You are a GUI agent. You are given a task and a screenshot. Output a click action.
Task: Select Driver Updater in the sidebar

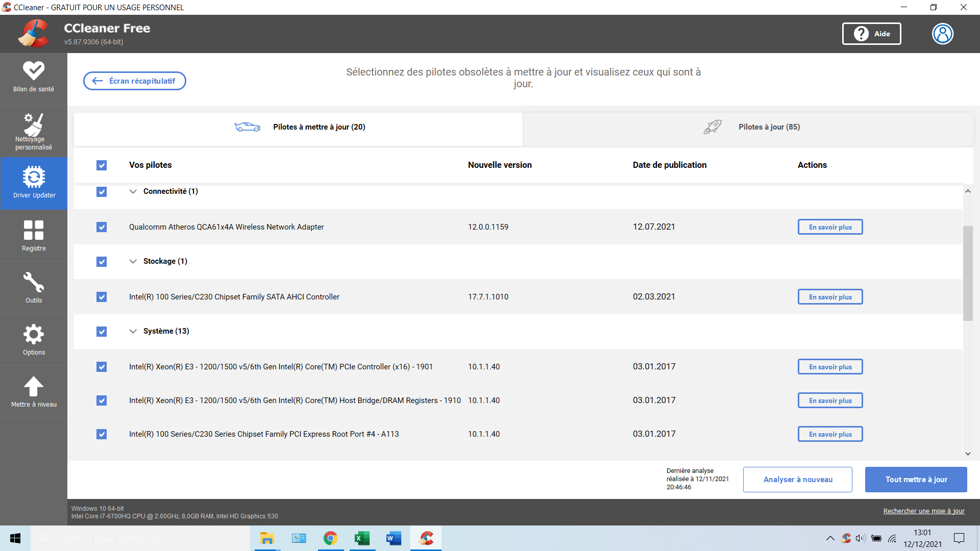point(34,183)
